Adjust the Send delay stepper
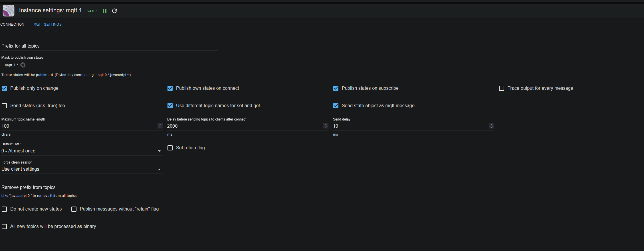This screenshot has height=251, width=644. 492,126
